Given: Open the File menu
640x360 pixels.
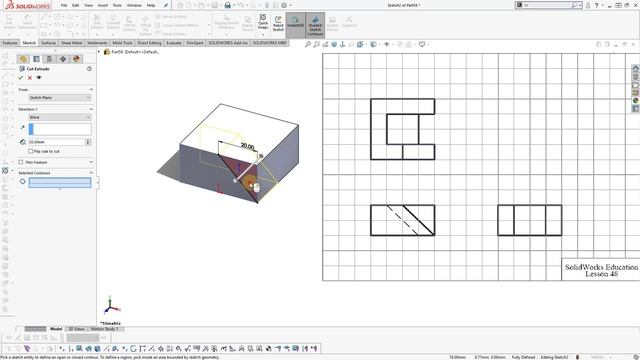Looking at the screenshot, I should [64, 5].
